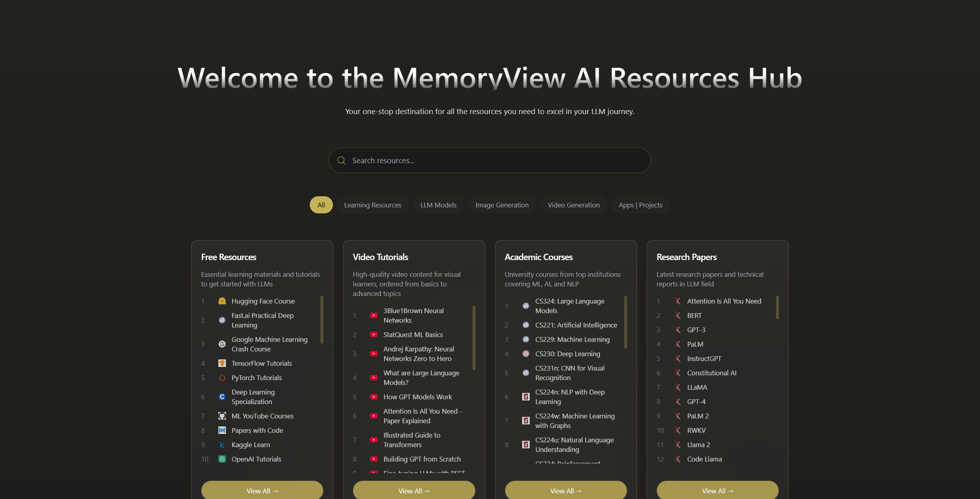Toggle the Image Generation filter
Viewport: 980px width, 499px height.
pos(502,204)
